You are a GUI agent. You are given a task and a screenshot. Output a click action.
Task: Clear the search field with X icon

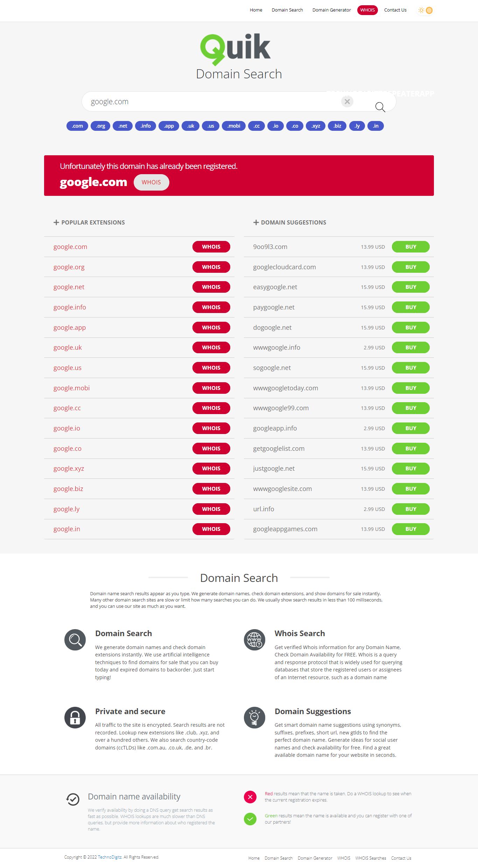pos(347,102)
